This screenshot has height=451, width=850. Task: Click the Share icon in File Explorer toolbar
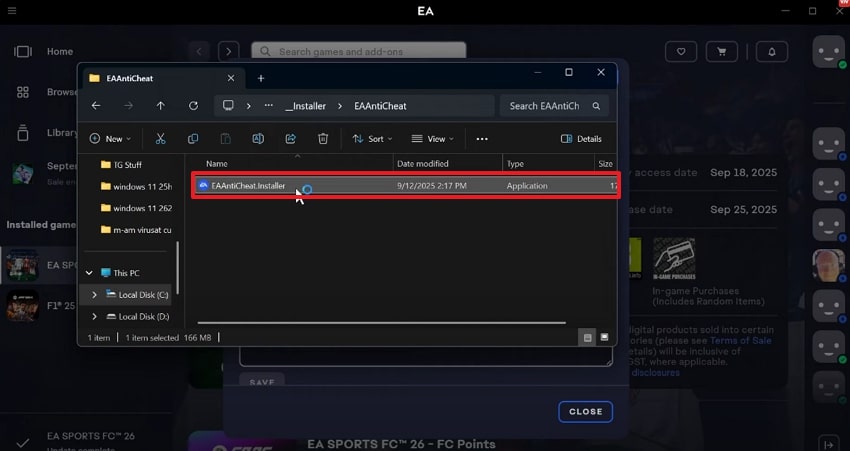[x=291, y=139]
